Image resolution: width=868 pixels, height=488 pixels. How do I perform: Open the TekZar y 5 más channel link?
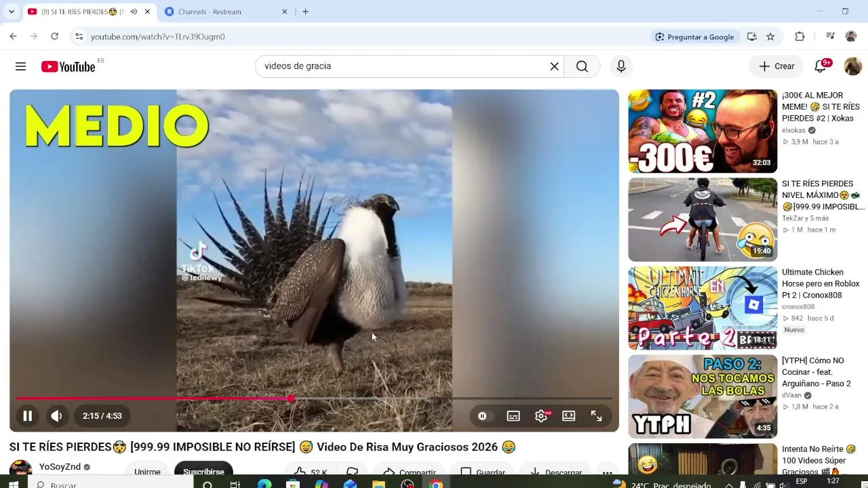(805, 218)
